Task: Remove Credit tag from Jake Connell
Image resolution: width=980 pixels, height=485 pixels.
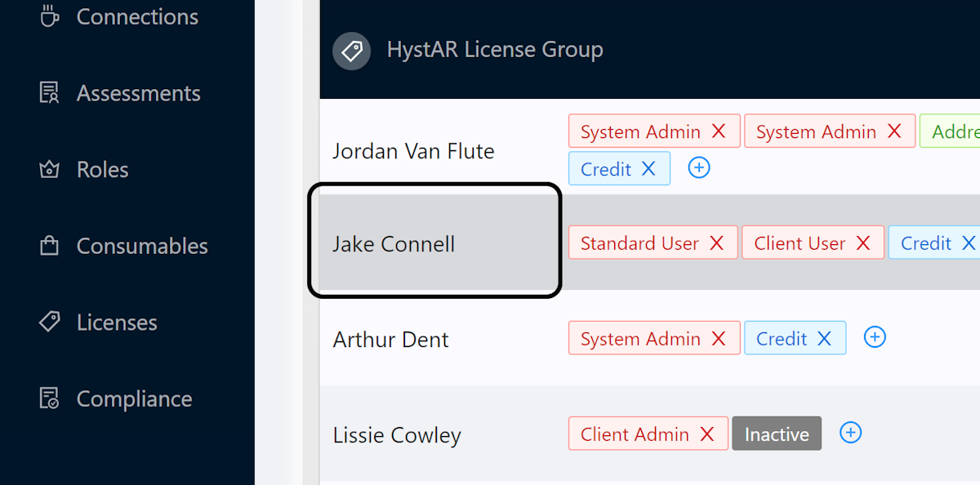Action: pyautogui.click(x=969, y=242)
